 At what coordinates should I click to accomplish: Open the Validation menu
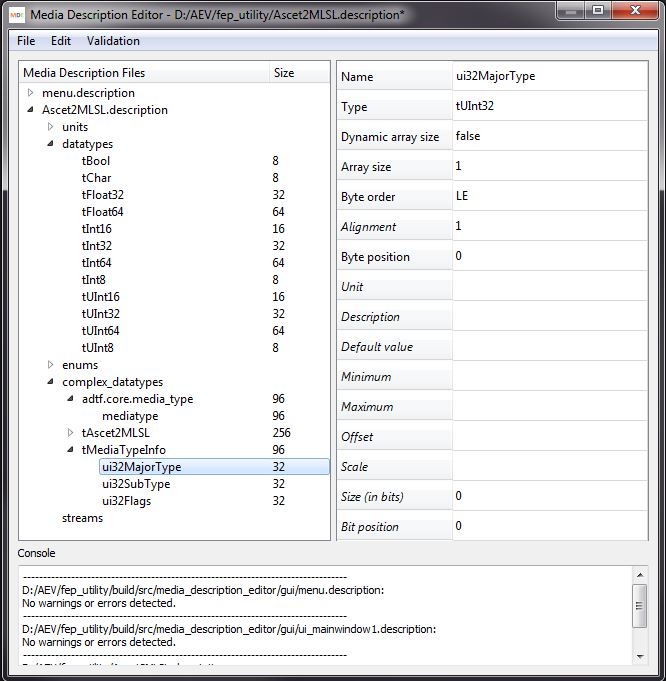(113, 41)
